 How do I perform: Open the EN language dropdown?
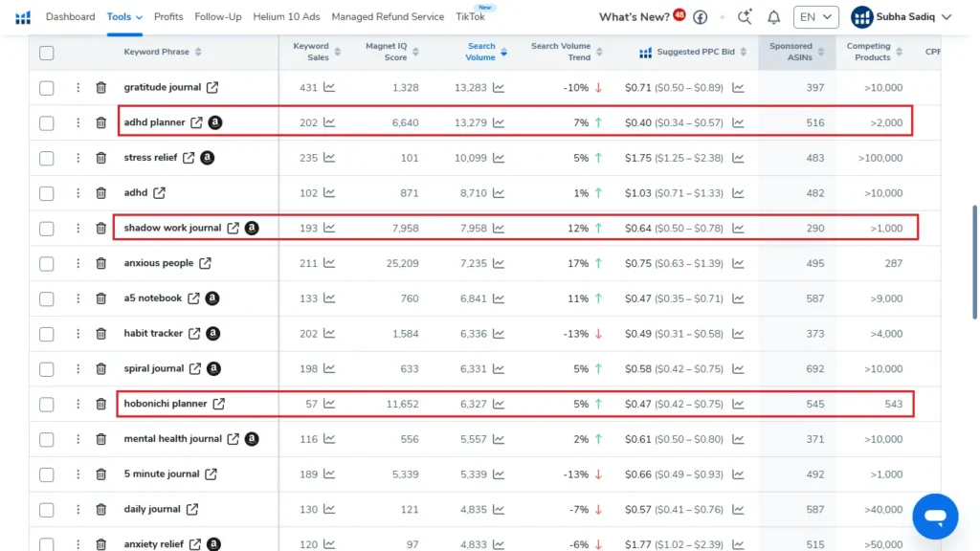click(815, 17)
